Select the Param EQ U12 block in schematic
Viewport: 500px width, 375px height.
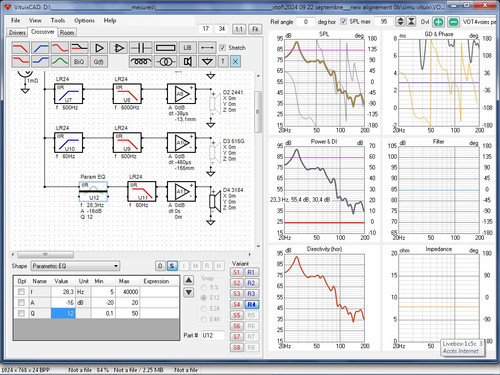tap(93, 191)
